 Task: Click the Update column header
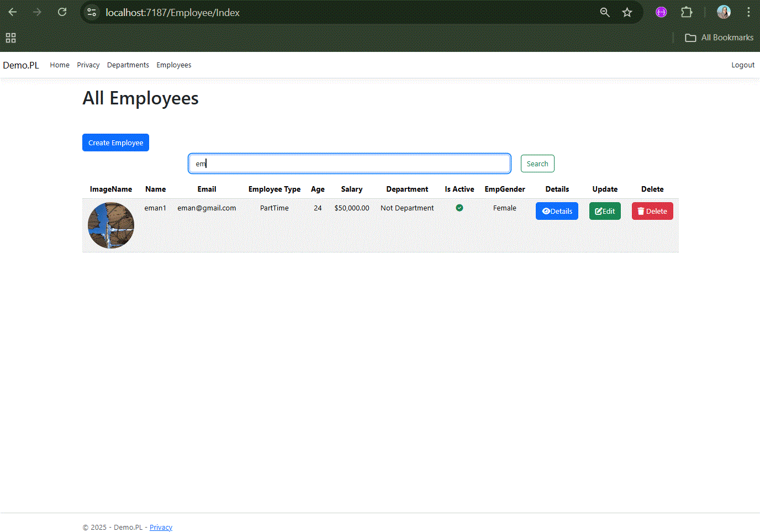click(605, 189)
